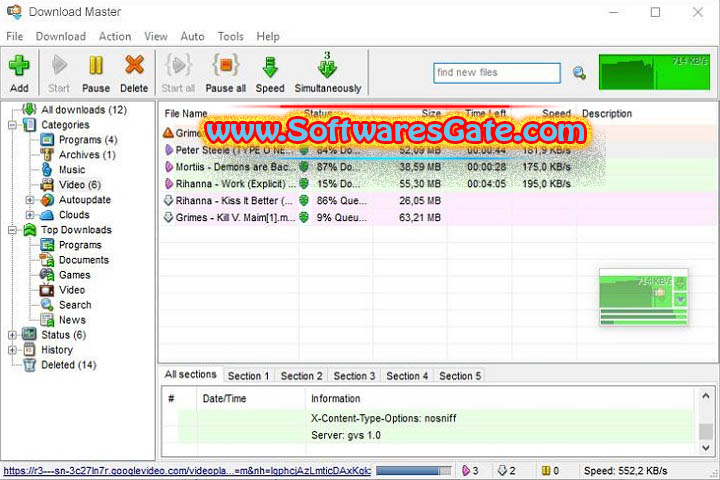Switch to the Section 4 tab
Viewport: 720px width, 480px height.
coord(407,376)
